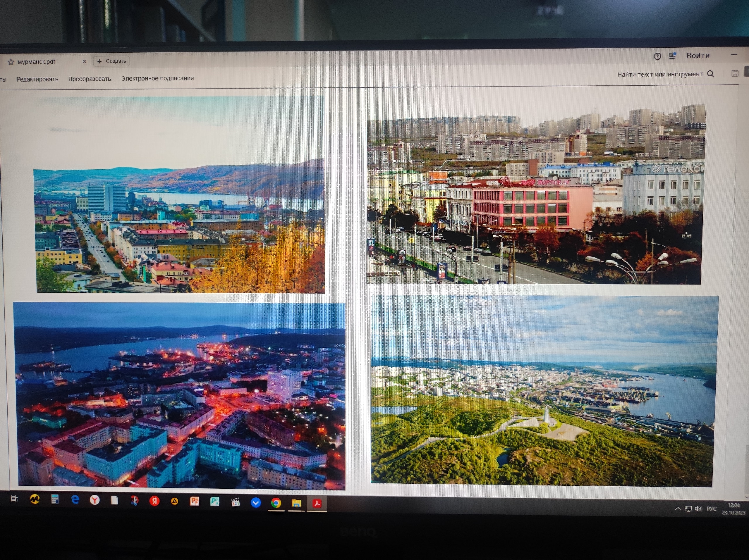Switch the РУС input language indicator
Viewport: 749px width, 560px height.
click(712, 509)
